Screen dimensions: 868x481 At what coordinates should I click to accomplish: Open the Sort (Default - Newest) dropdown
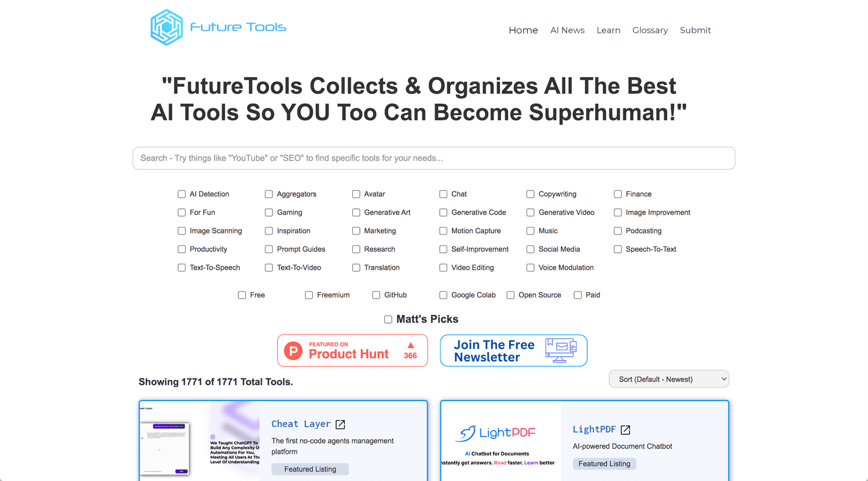point(669,379)
